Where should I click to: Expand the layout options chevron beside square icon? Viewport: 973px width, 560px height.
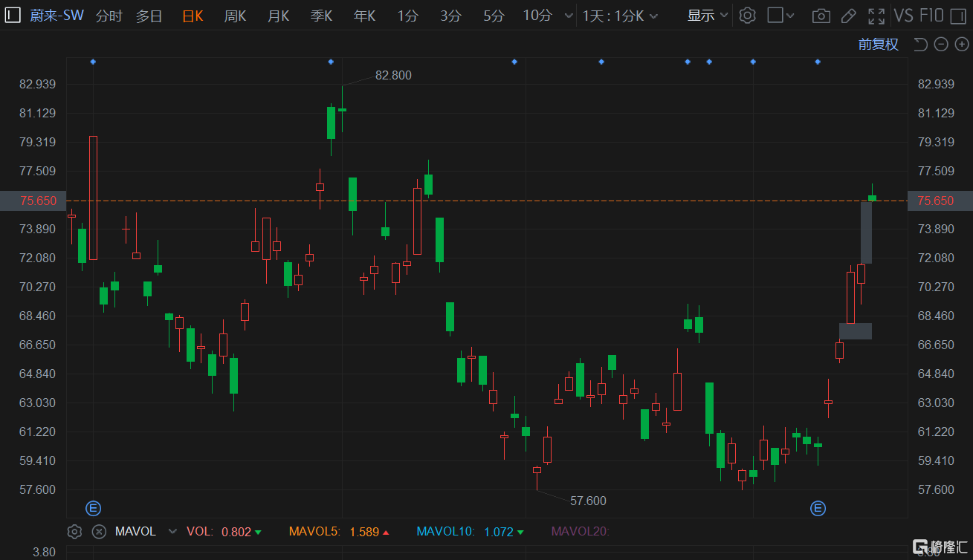click(790, 16)
